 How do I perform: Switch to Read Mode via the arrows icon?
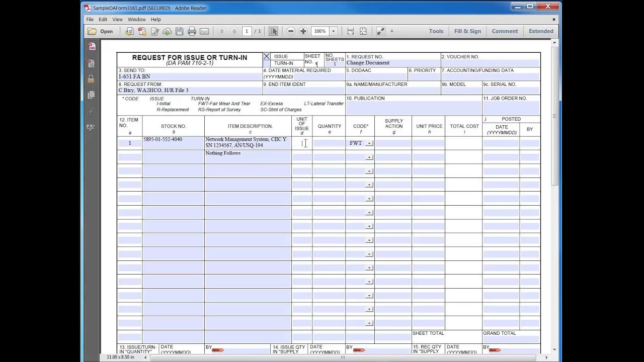[x=381, y=31]
